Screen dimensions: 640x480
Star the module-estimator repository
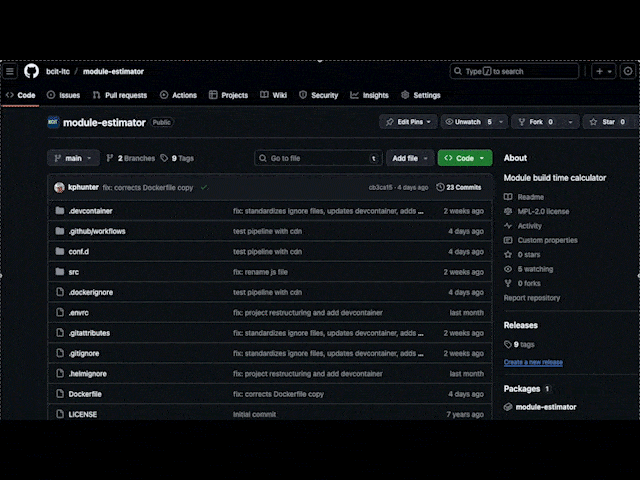click(603, 122)
